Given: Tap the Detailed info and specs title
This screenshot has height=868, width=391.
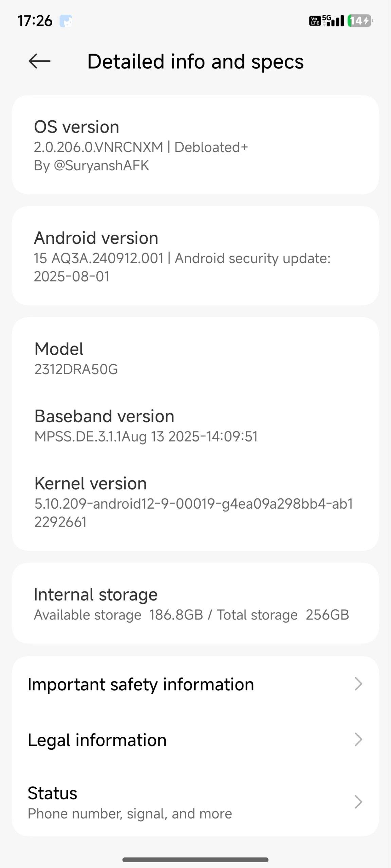Looking at the screenshot, I should coord(195,61).
